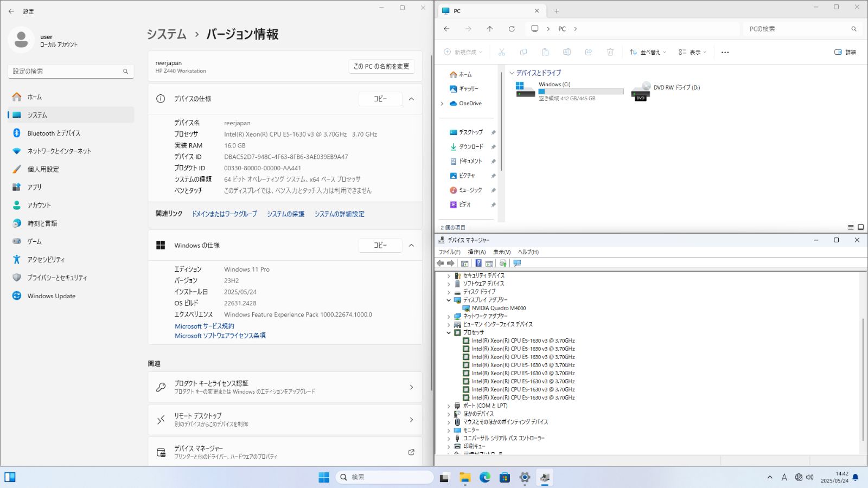Viewport: 868px width, 488px height.
Task: Click Settings back arrow
Action: pos(11,11)
